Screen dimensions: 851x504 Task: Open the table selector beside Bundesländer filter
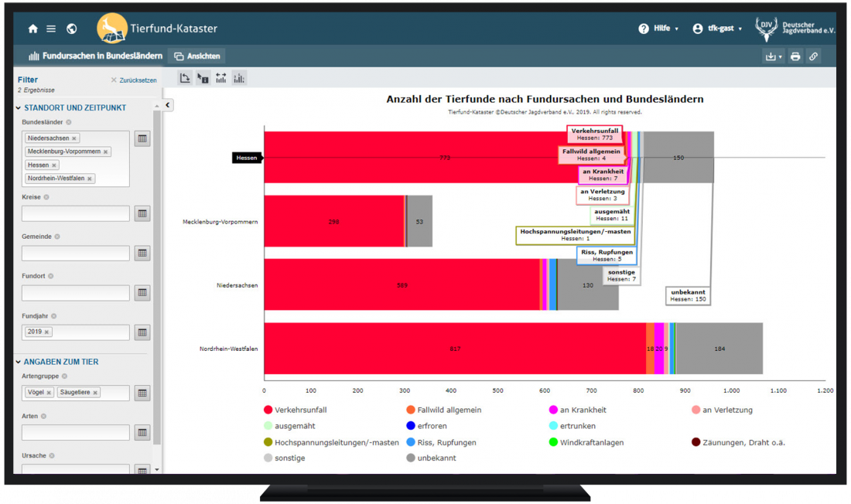(142, 138)
